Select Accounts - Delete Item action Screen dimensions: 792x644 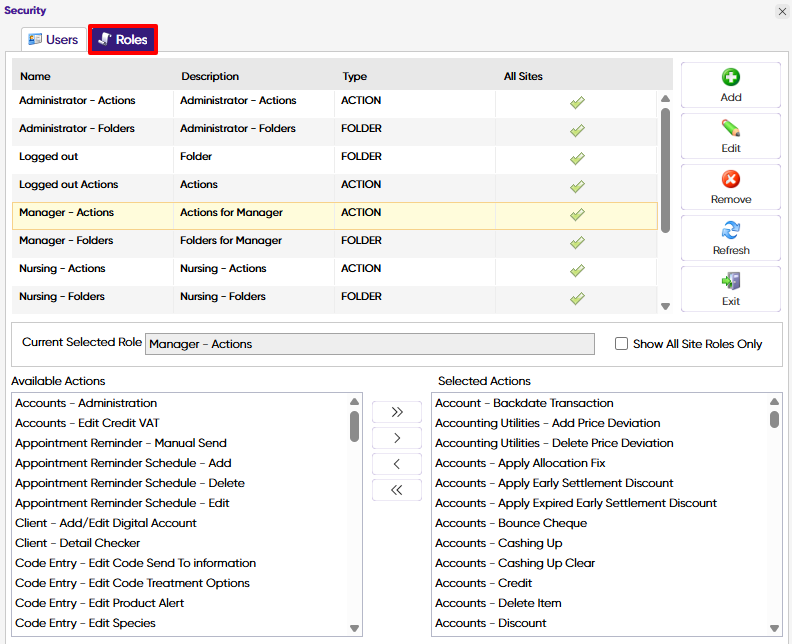point(498,603)
